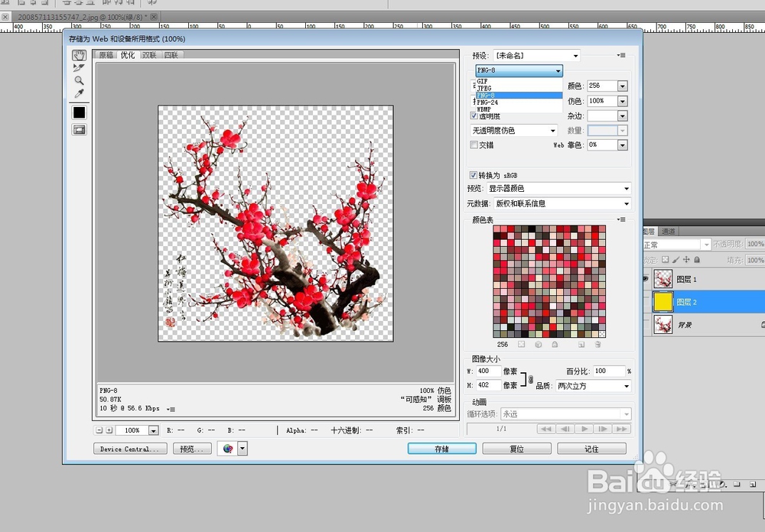Switch to the 原稿 original tab
This screenshot has height=532, width=765.
point(106,55)
